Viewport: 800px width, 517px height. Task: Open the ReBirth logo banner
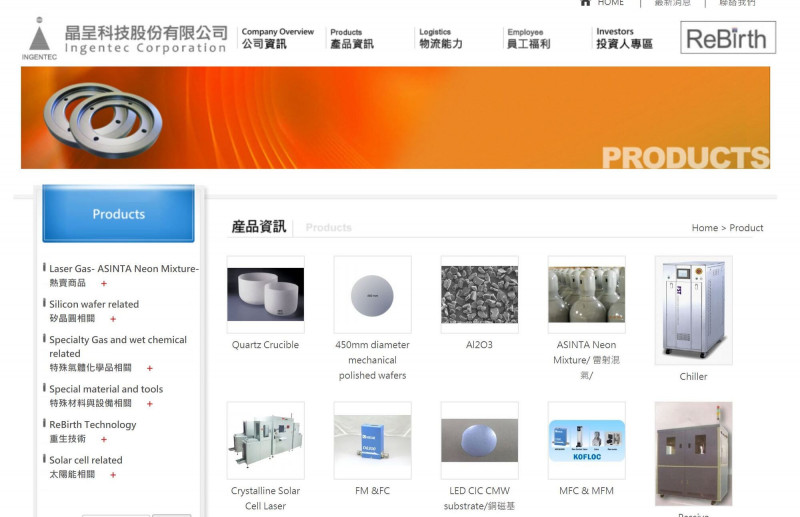click(x=728, y=38)
